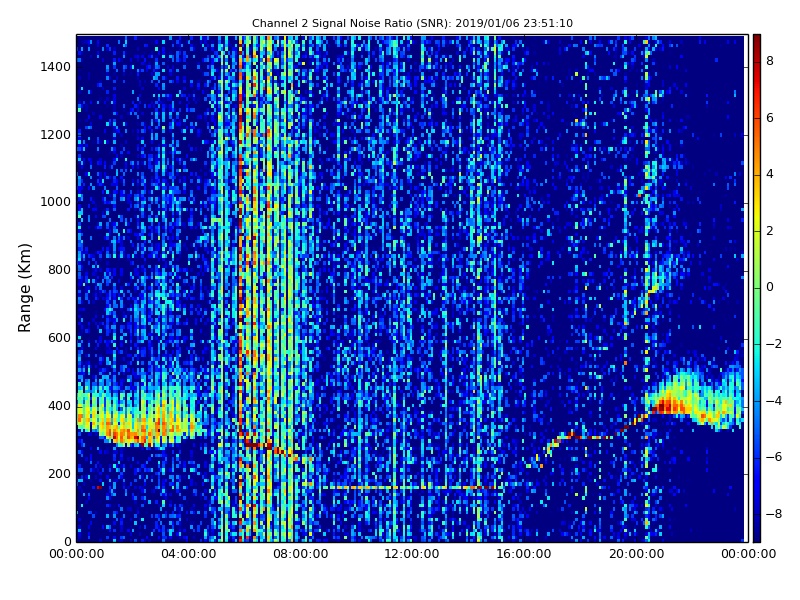Click the 800 range tick label

pyautogui.click(x=59, y=270)
